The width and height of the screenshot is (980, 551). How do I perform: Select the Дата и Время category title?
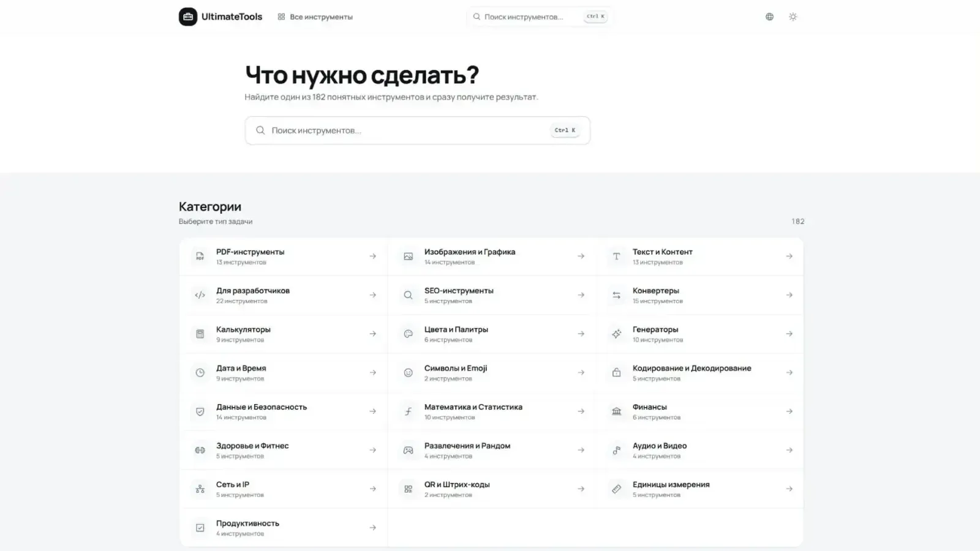241,368
